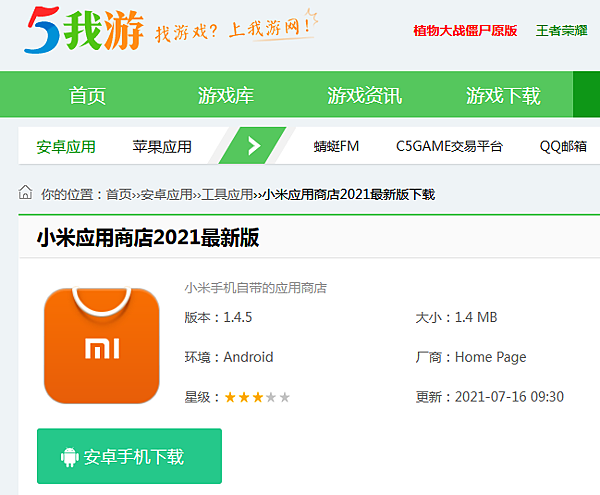
Task: Click the 大小：1.4 MB text
Action: tap(457, 318)
